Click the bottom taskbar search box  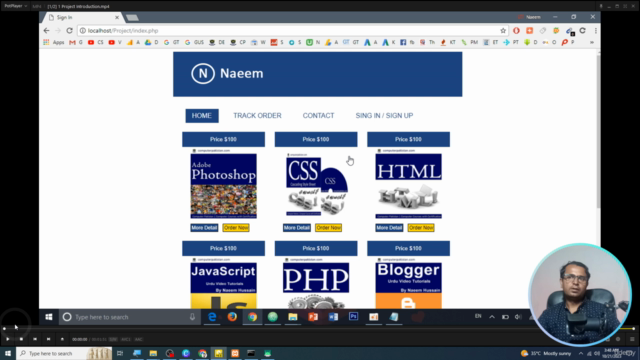64,353
